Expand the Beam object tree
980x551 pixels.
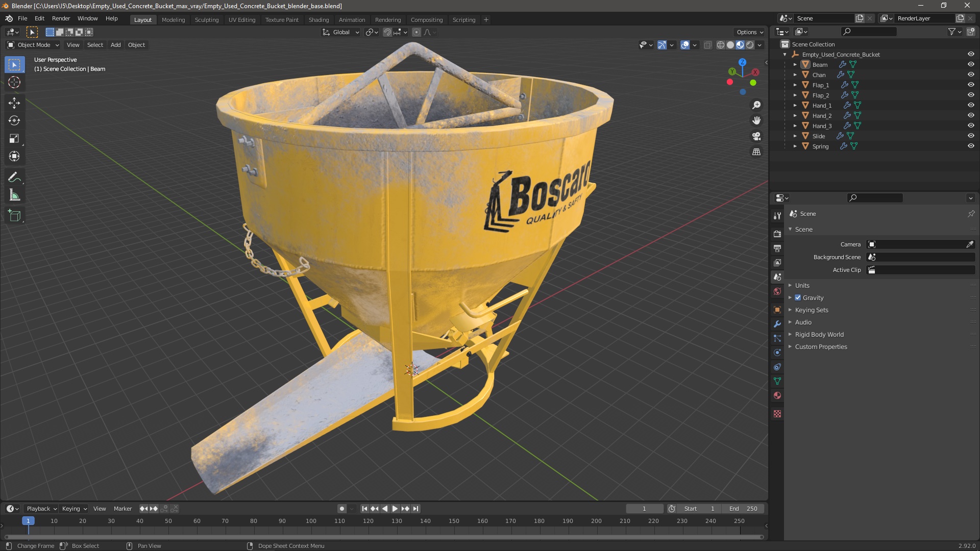[x=795, y=64]
